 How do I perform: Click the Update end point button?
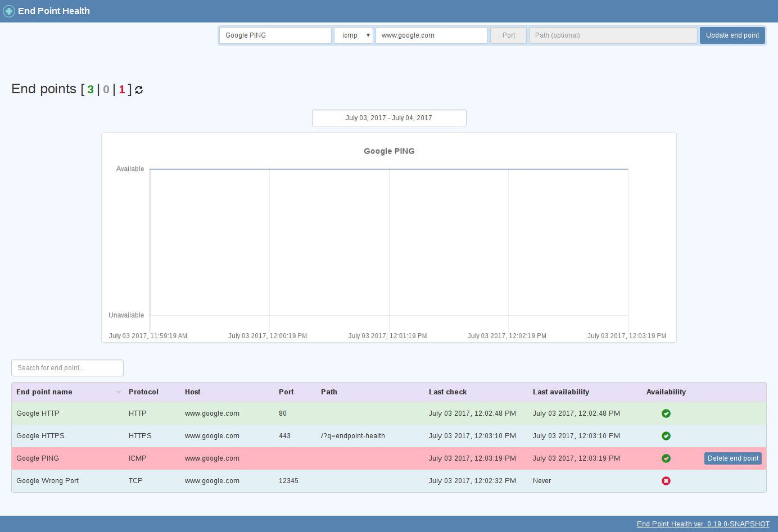(x=732, y=35)
